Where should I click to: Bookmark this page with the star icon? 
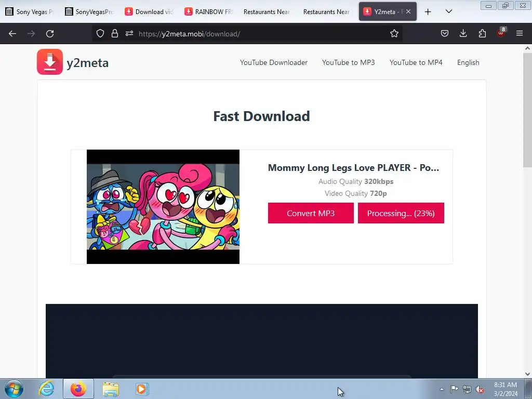click(394, 33)
